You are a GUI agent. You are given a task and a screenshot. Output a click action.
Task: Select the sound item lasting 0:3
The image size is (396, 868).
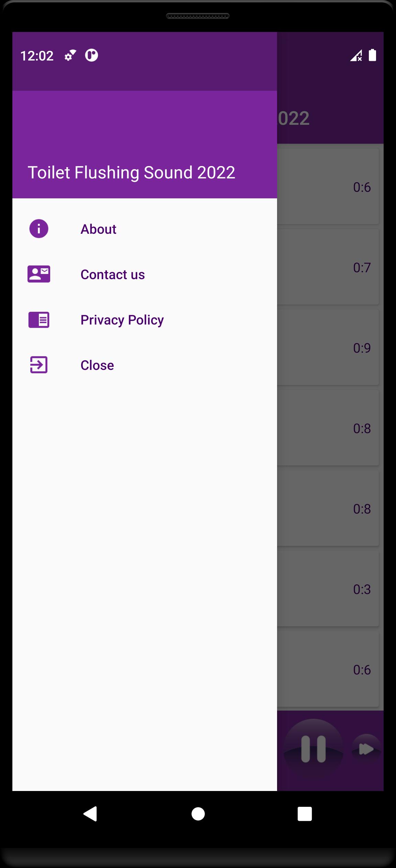[x=328, y=589]
